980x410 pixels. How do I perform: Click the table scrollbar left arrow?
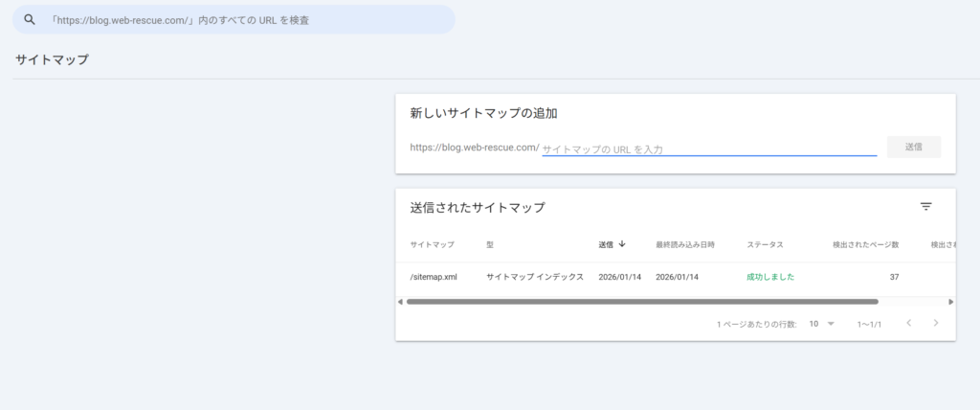400,301
